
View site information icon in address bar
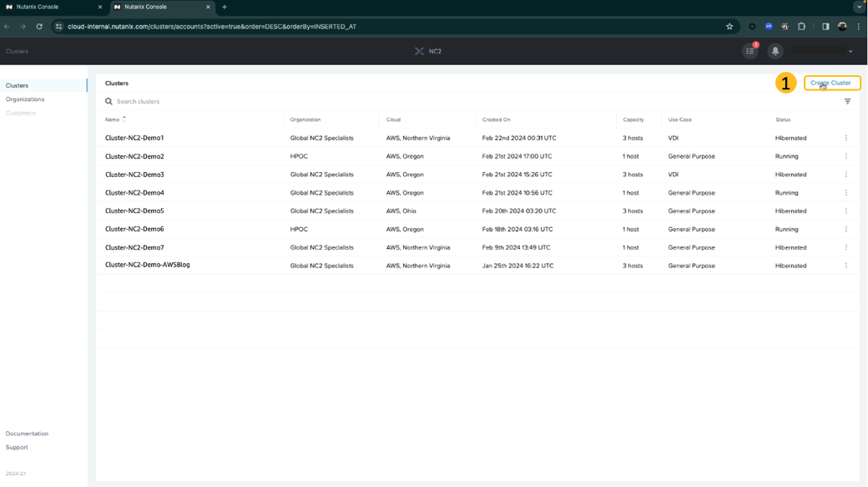(x=58, y=27)
